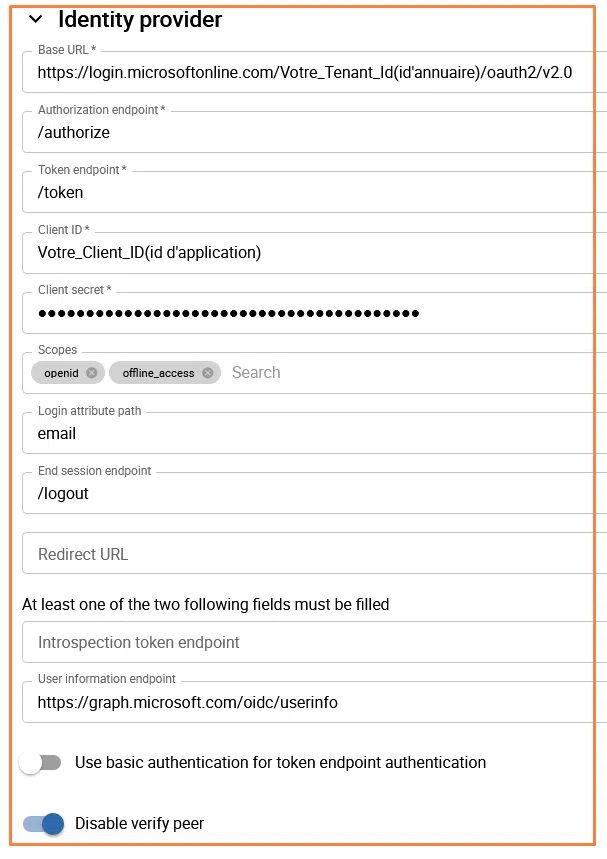
Task: Click the Disable verify peer label
Action: 139,824
